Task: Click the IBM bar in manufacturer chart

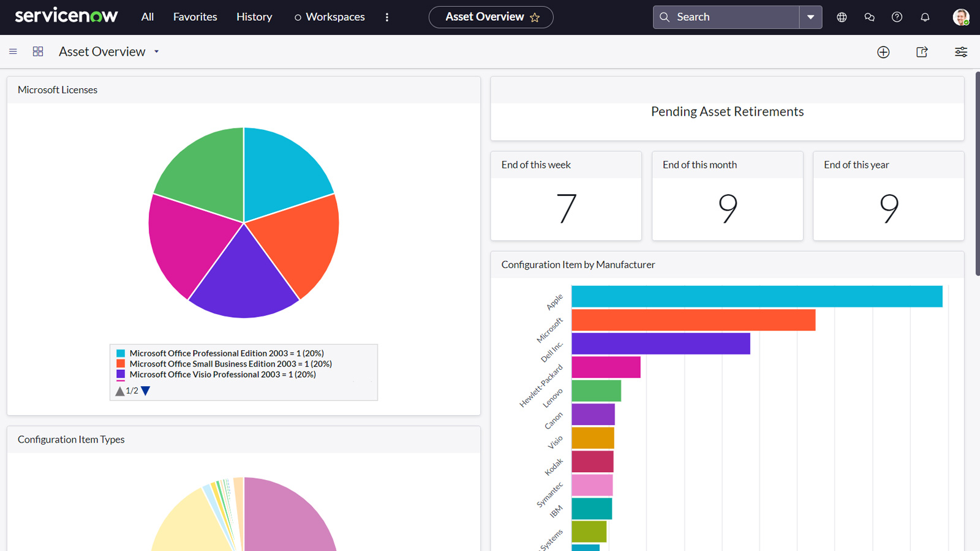Action: 592,509
